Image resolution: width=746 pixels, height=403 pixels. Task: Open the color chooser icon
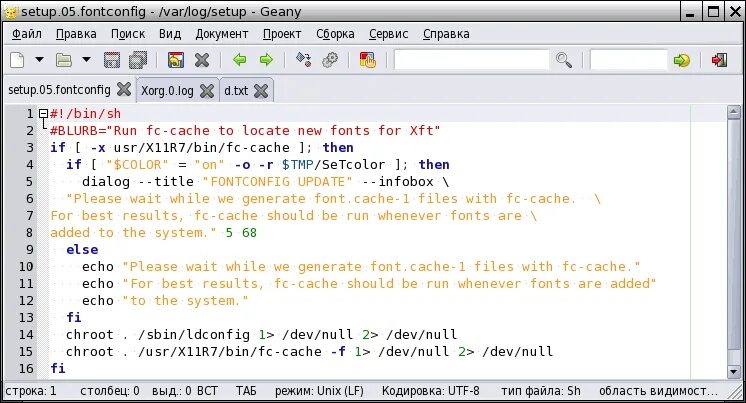pyautogui.click(x=367, y=60)
